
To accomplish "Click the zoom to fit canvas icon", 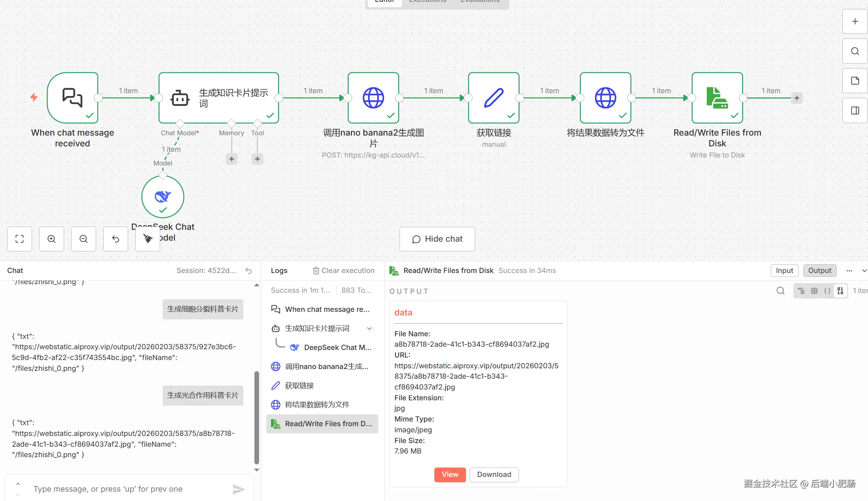I will 19,239.
